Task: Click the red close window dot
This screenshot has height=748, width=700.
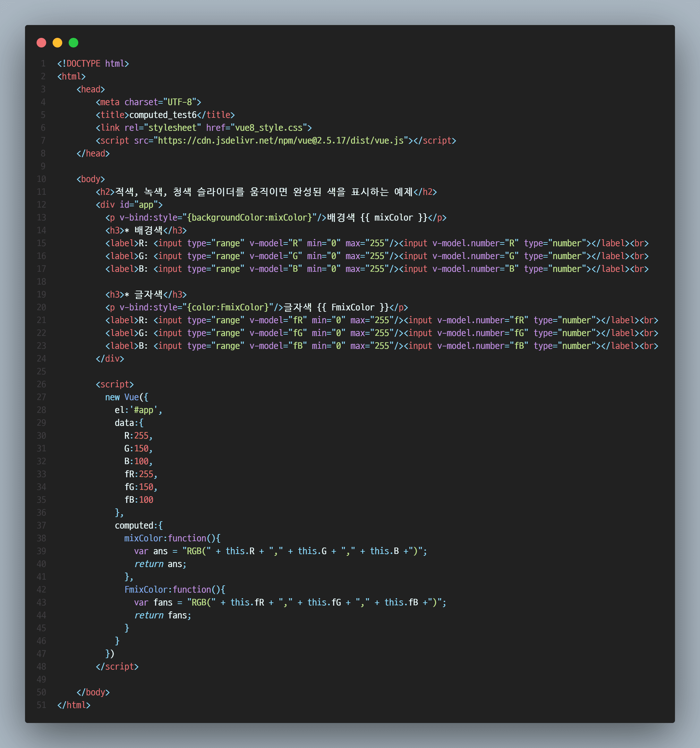Action: 41,43
